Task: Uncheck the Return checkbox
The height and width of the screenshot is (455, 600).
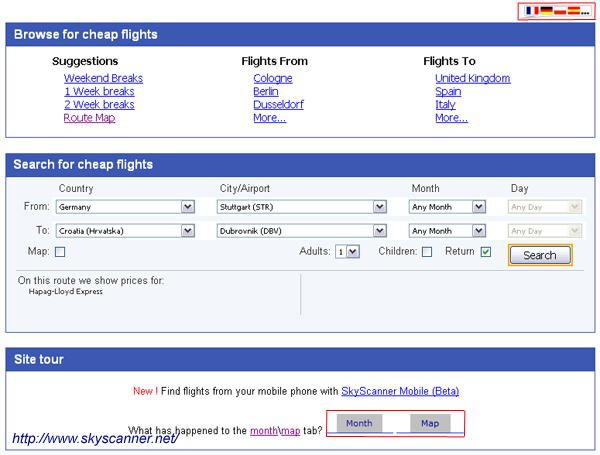Action: coord(486,252)
